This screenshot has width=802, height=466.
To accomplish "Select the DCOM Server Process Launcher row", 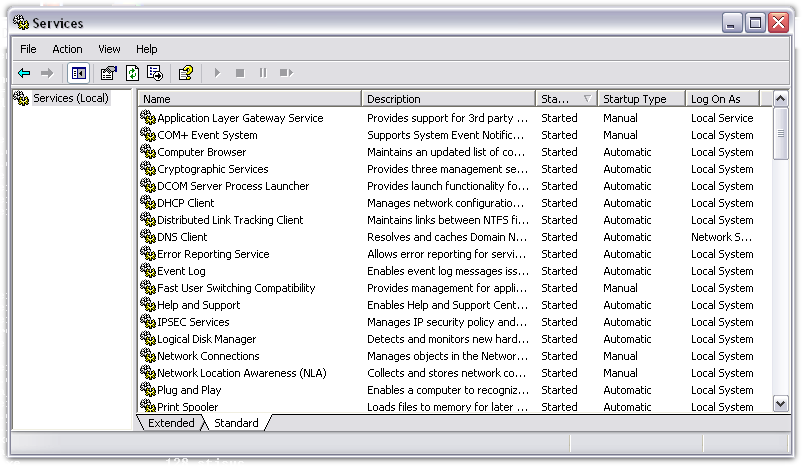I will 454,186.
